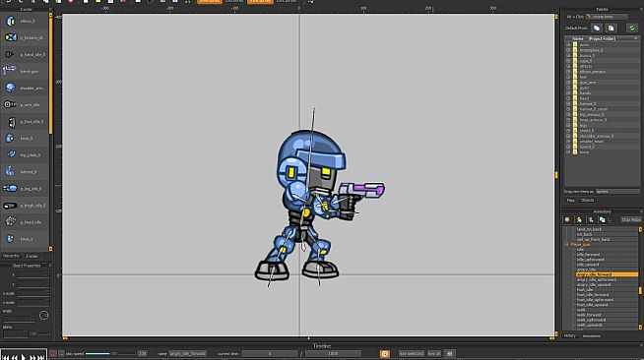
Task: Select the elbow_0 sprite in Z-order list
Action: pyautogui.click(x=25, y=21)
